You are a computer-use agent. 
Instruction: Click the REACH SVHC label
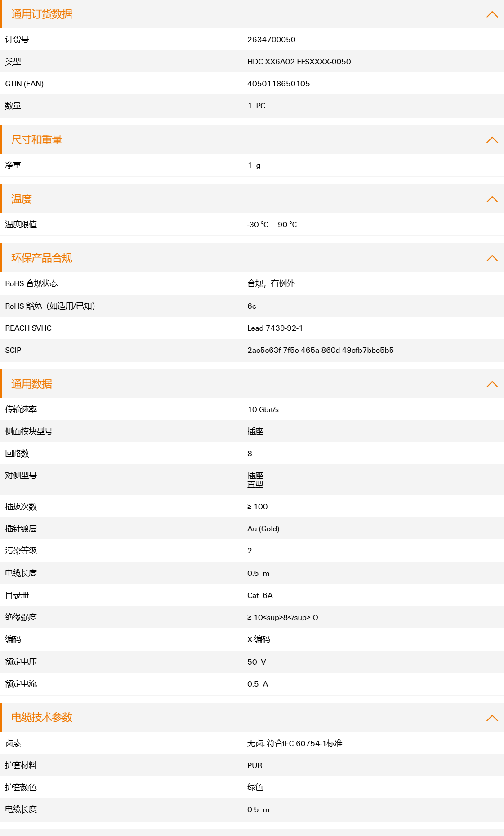click(x=28, y=328)
